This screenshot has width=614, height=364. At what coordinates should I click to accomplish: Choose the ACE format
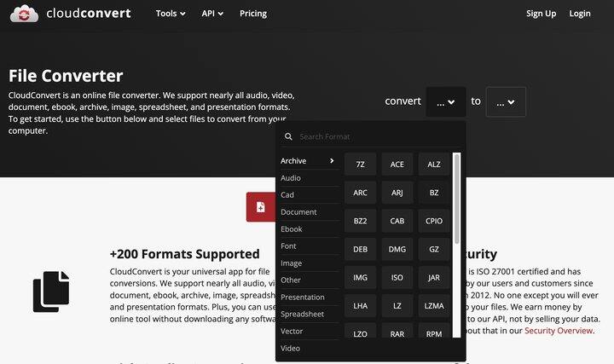(397, 165)
